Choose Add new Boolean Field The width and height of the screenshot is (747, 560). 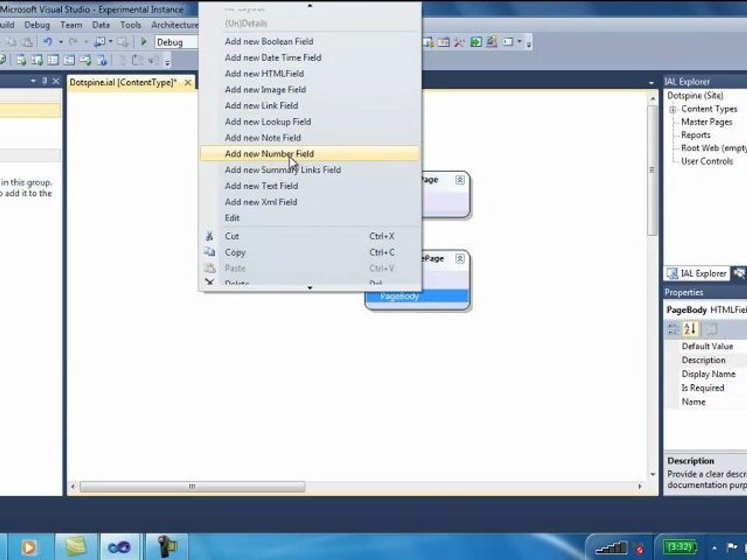310,41
